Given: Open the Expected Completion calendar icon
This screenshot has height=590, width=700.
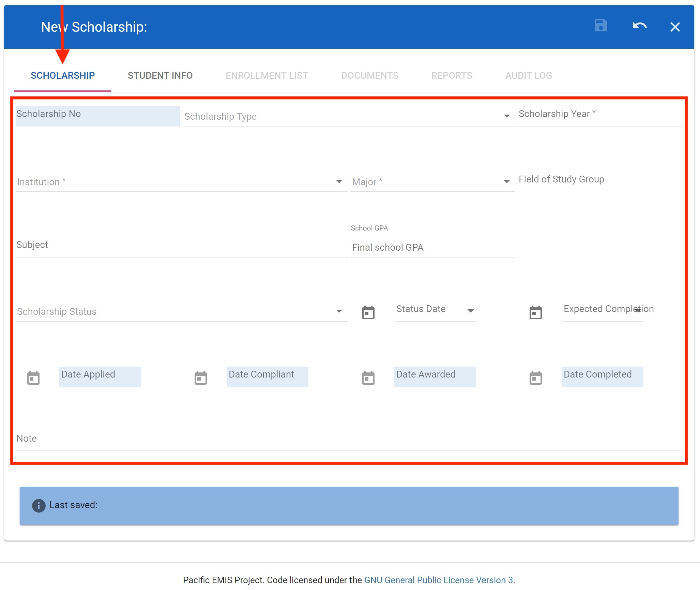Looking at the screenshot, I should [535, 312].
